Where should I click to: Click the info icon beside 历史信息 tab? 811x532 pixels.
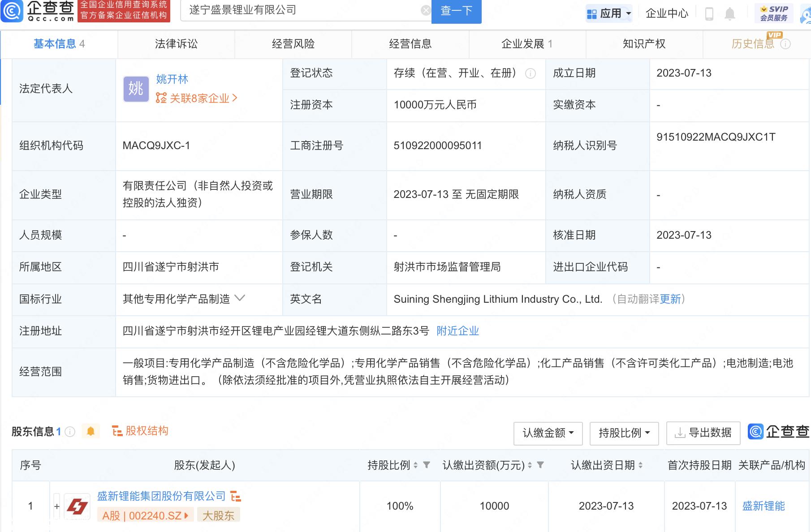coord(785,44)
